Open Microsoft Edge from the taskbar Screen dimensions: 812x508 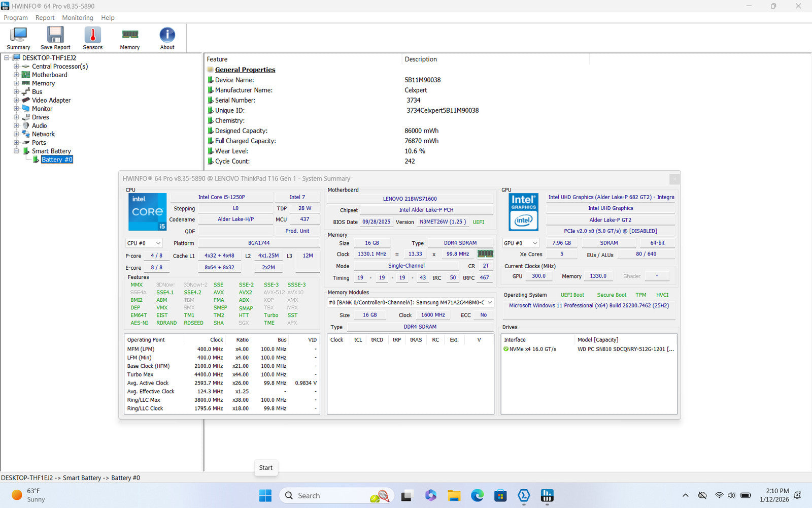click(x=477, y=495)
